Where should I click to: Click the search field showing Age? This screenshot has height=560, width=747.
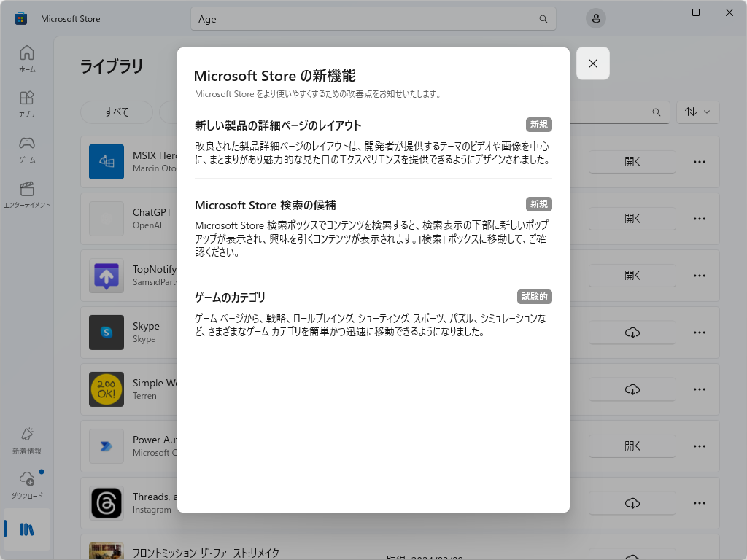373,18
